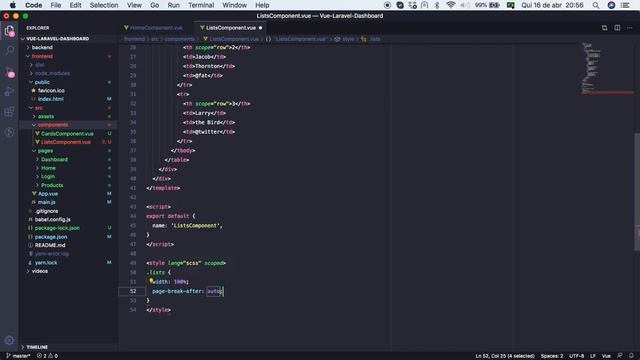Screen dimensions: 640x360
Task: Open favicon.ico in the file tree
Action: pos(51,90)
